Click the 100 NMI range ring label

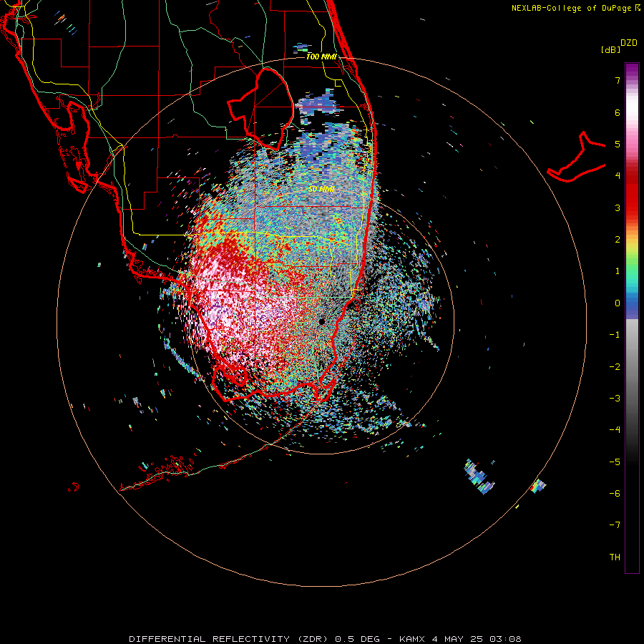point(321,57)
